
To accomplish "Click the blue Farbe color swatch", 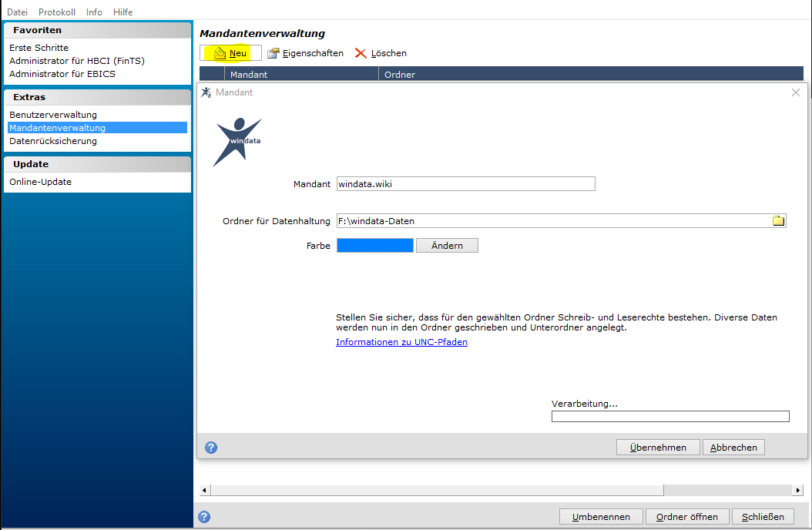I will [375, 245].
